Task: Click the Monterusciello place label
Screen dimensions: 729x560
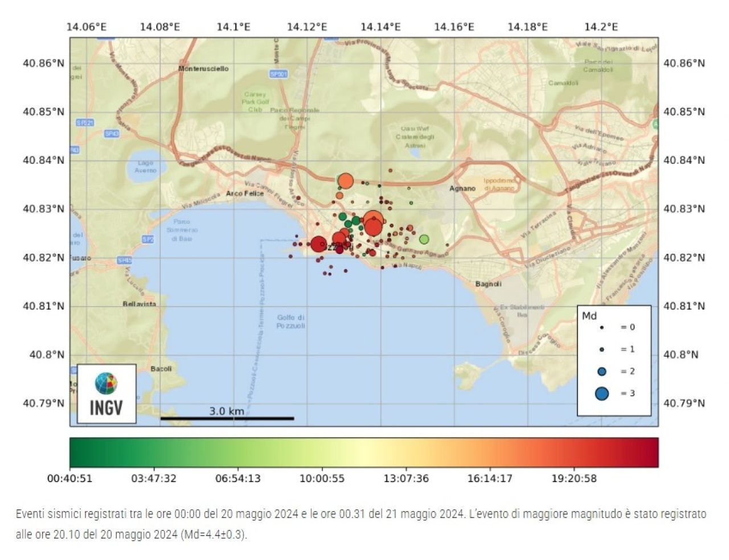Action: [x=203, y=69]
